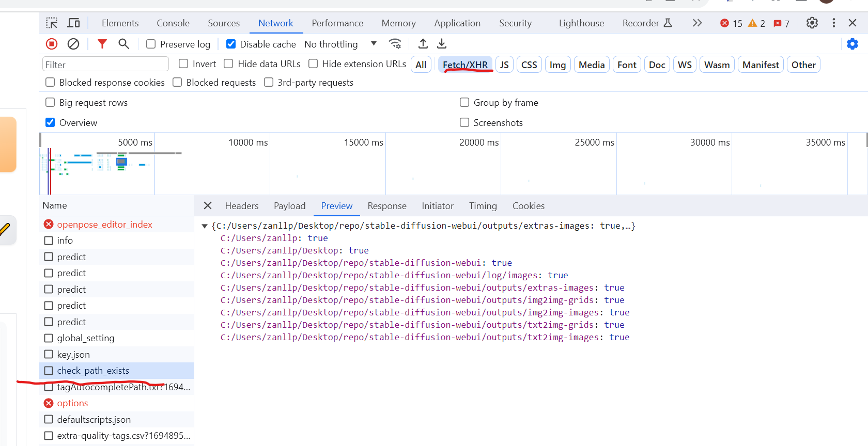
Task: Collapse the JSON preview root object
Action: [x=205, y=226]
